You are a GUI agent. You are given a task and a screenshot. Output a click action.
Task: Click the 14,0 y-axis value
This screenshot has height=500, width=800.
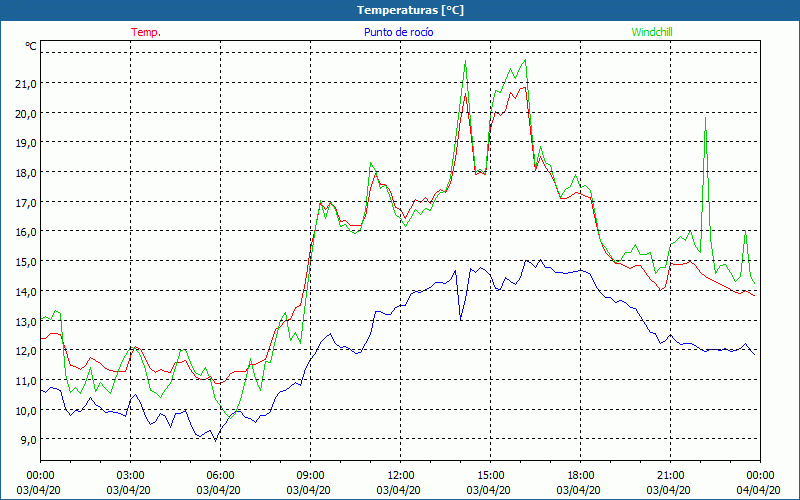tap(26, 291)
